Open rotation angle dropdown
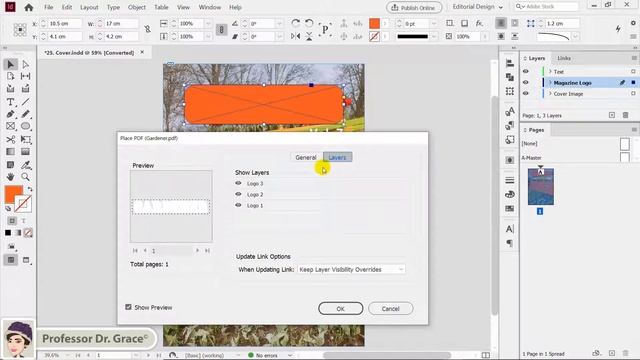The image size is (640, 360). pos(279,24)
